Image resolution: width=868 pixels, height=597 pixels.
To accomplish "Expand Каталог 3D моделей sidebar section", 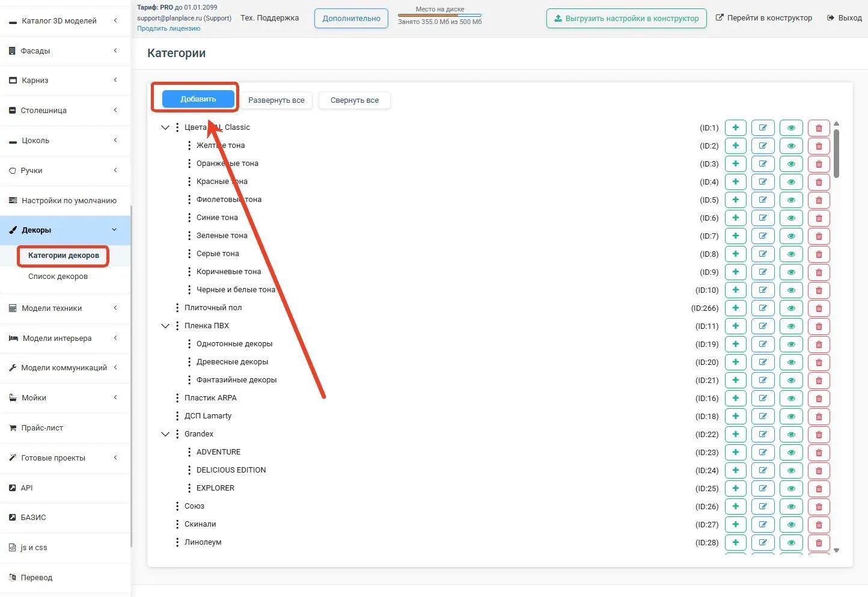I will [x=65, y=20].
